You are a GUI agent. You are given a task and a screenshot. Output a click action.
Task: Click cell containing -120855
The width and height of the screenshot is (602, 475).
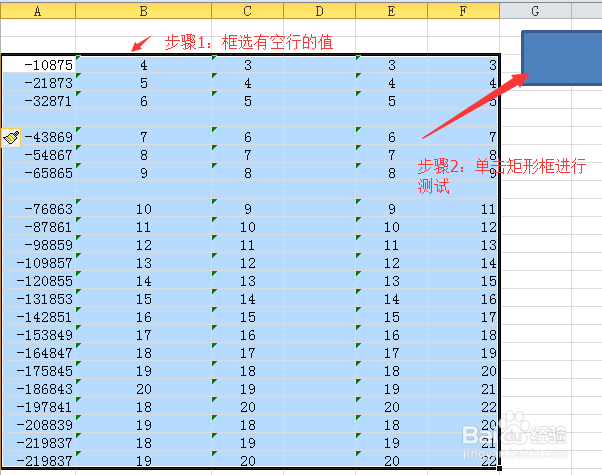(38, 281)
